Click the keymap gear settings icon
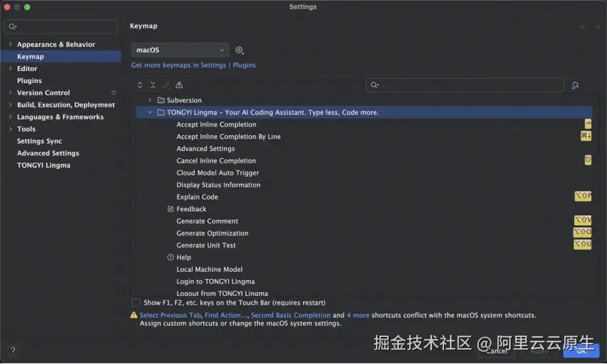The image size is (607, 364). 240,50
